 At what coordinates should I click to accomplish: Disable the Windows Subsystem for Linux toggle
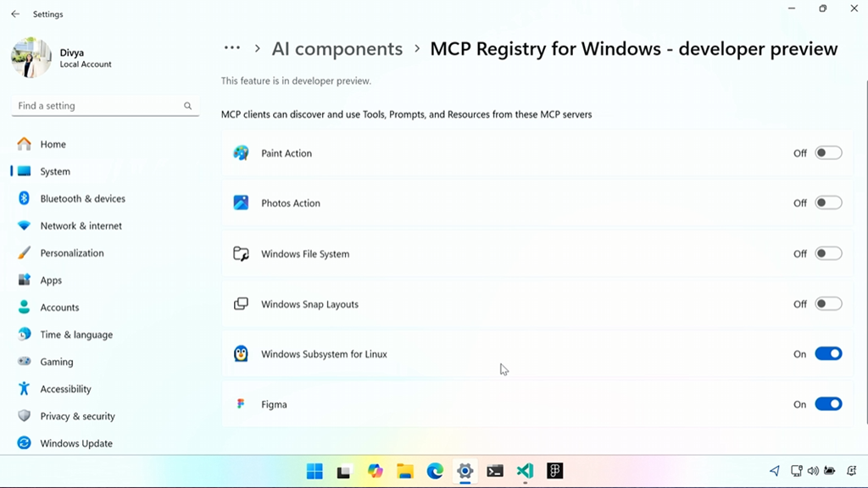[x=828, y=353]
